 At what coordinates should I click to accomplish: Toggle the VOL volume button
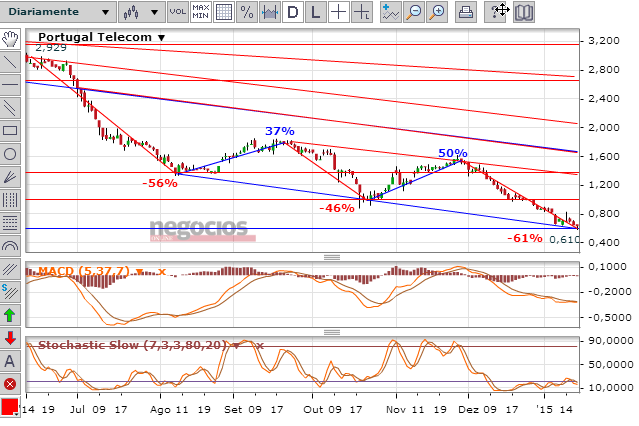(x=178, y=12)
